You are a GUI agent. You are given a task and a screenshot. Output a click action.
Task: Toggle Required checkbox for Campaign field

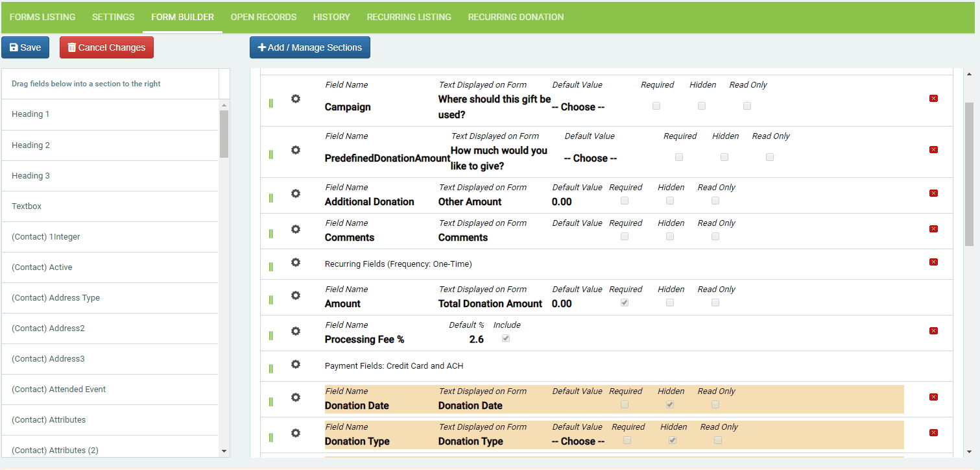tap(656, 106)
